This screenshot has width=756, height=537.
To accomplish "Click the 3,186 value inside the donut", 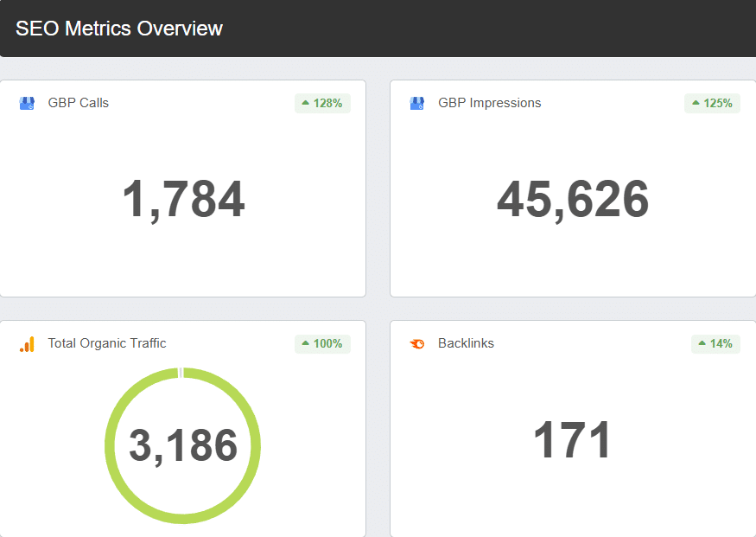I will (183, 445).
